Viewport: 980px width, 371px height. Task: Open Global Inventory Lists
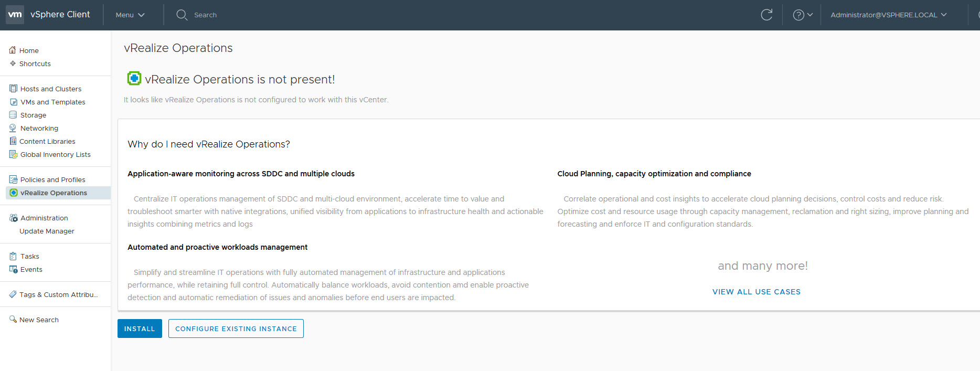(55, 154)
